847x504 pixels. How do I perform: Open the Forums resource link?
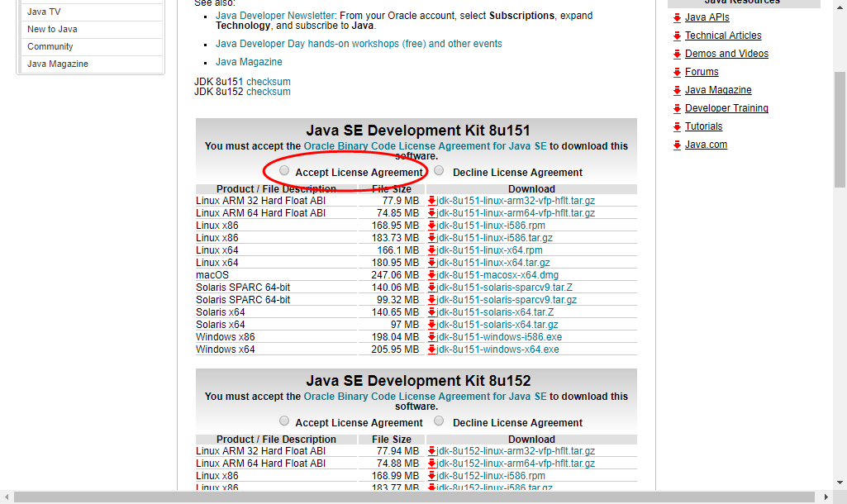pyautogui.click(x=702, y=72)
